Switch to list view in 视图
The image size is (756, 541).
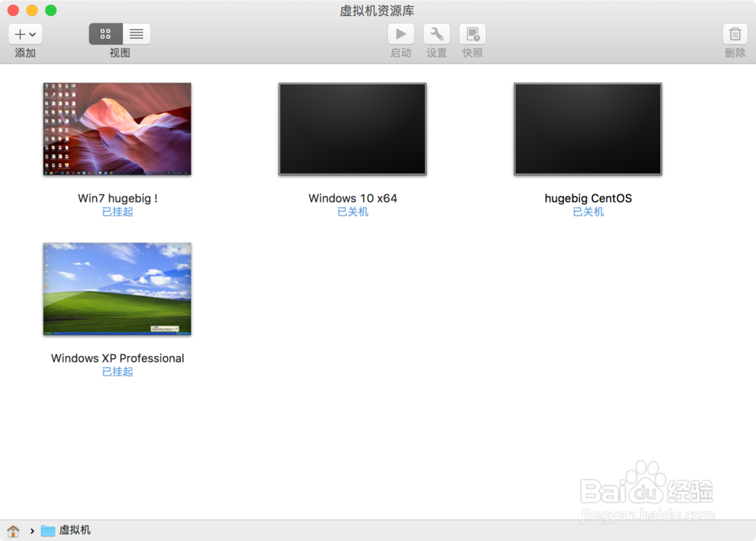[x=136, y=33]
